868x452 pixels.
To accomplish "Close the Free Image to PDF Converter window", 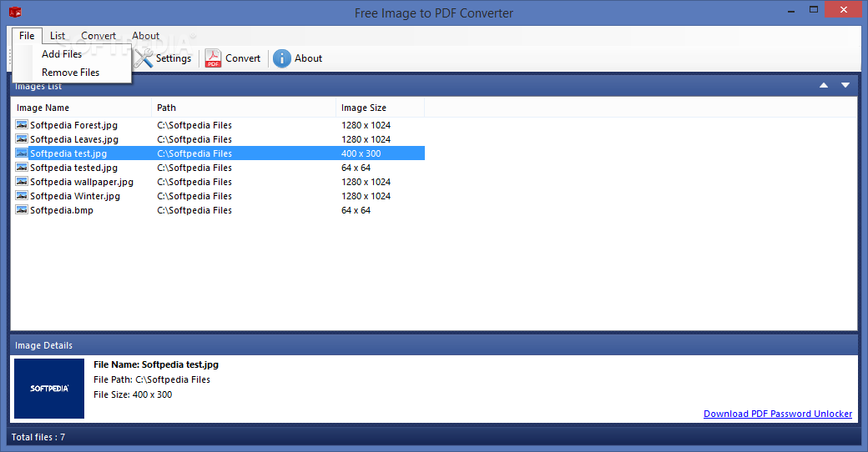I will pyautogui.click(x=844, y=9).
